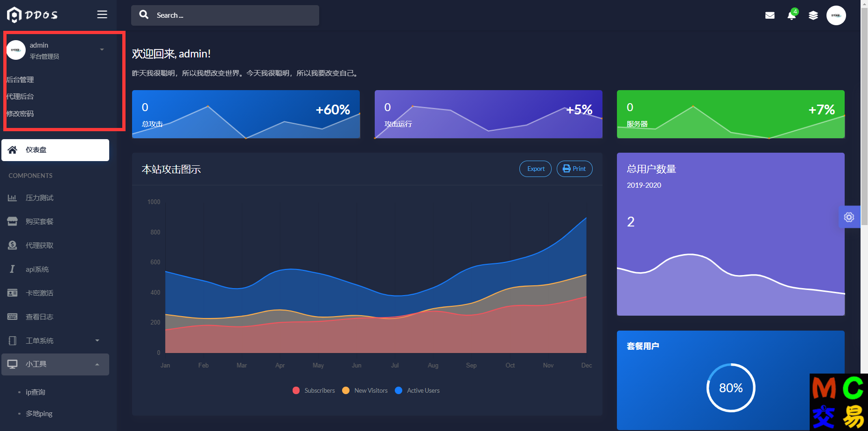Click the 购买套餐 store icon

coord(12,221)
